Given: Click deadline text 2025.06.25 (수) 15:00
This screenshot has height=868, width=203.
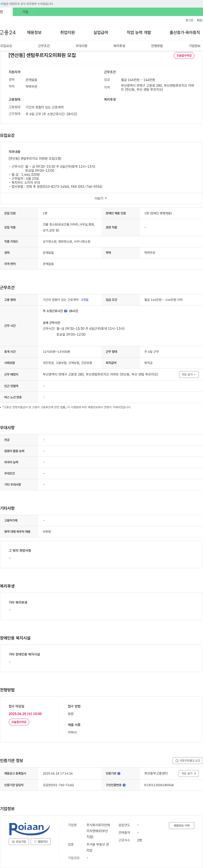Looking at the screenshot, I should (25, 714).
